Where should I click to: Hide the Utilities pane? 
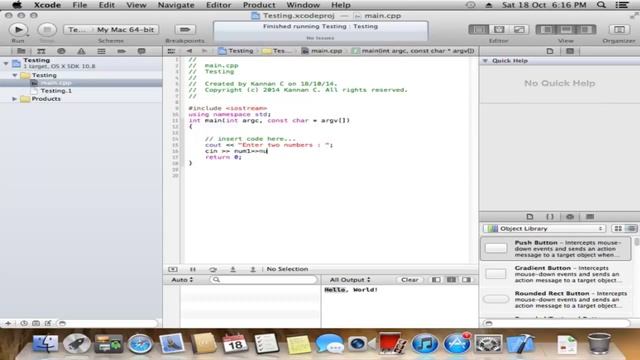coord(586,29)
